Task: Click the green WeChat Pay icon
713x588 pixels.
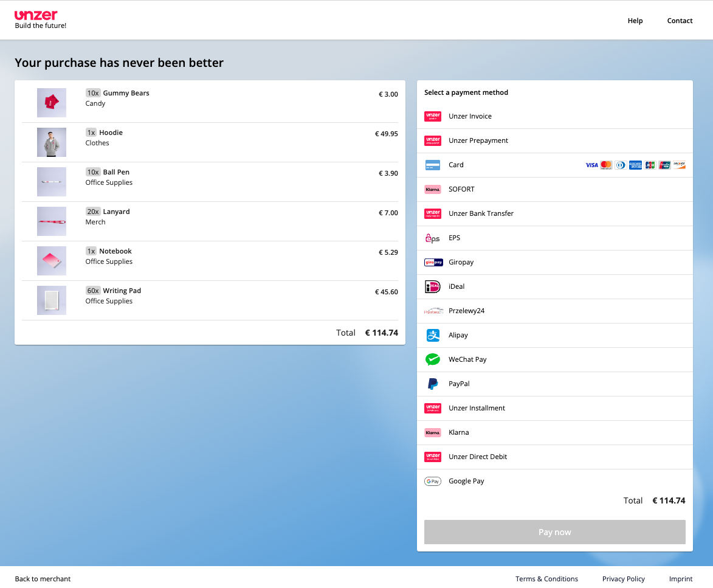Action: tap(432, 360)
